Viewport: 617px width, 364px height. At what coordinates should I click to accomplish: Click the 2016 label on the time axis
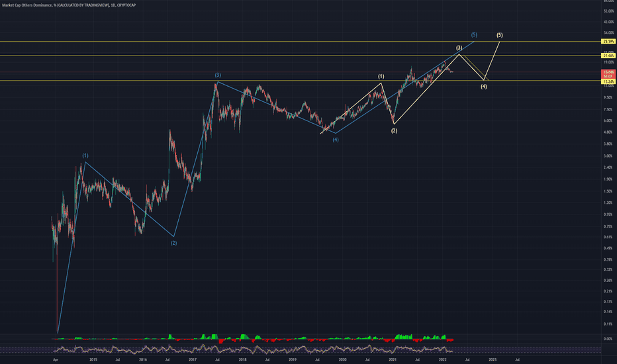pyautogui.click(x=143, y=359)
